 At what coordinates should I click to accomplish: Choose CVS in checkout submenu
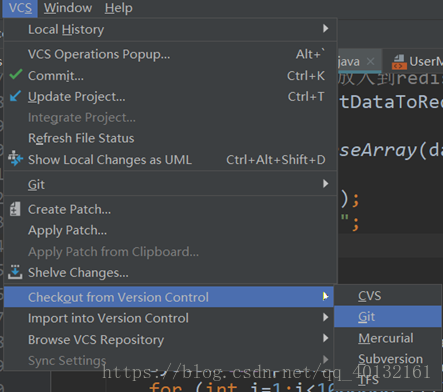click(388, 296)
